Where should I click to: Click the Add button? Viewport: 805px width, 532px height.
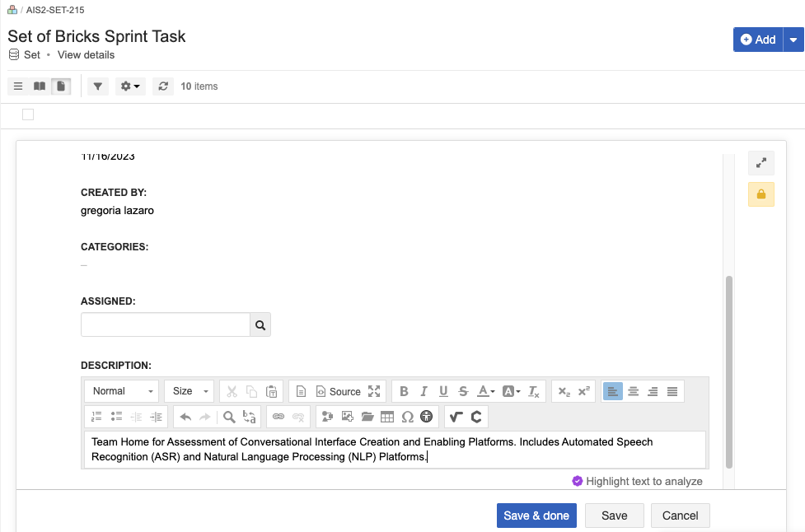tap(758, 40)
